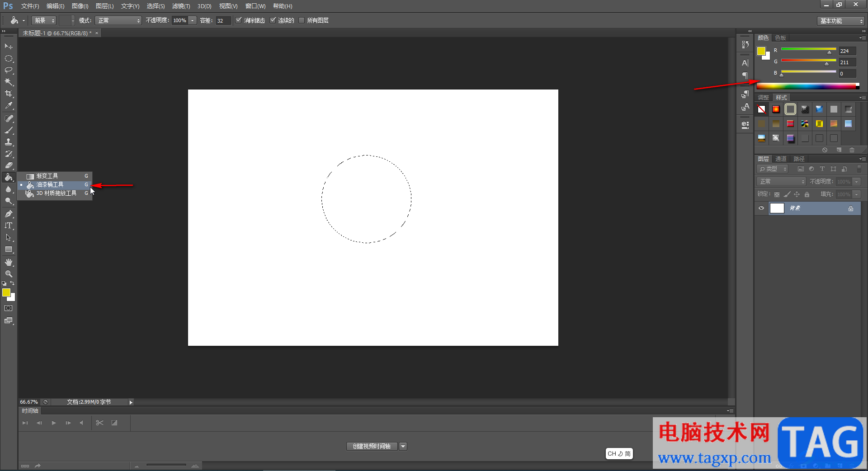Expand the status bar info arrow
Screen dimensions: 868x471
131,402
